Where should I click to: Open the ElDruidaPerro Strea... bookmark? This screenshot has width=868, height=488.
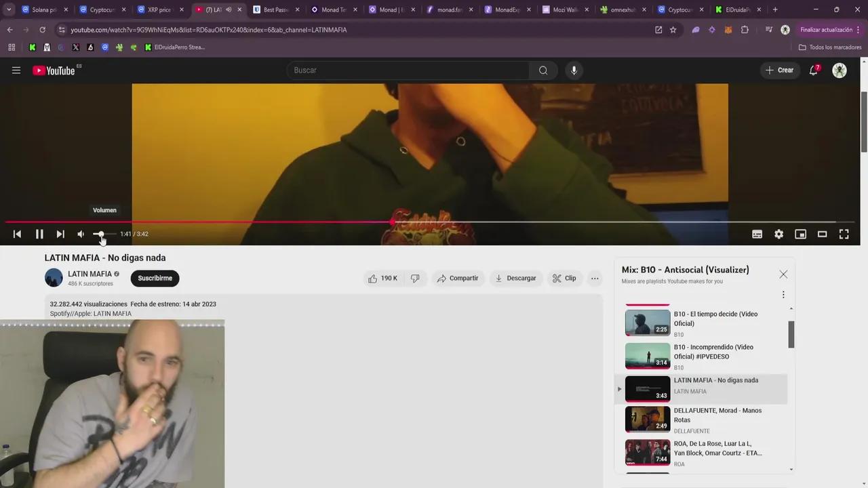(175, 47)
